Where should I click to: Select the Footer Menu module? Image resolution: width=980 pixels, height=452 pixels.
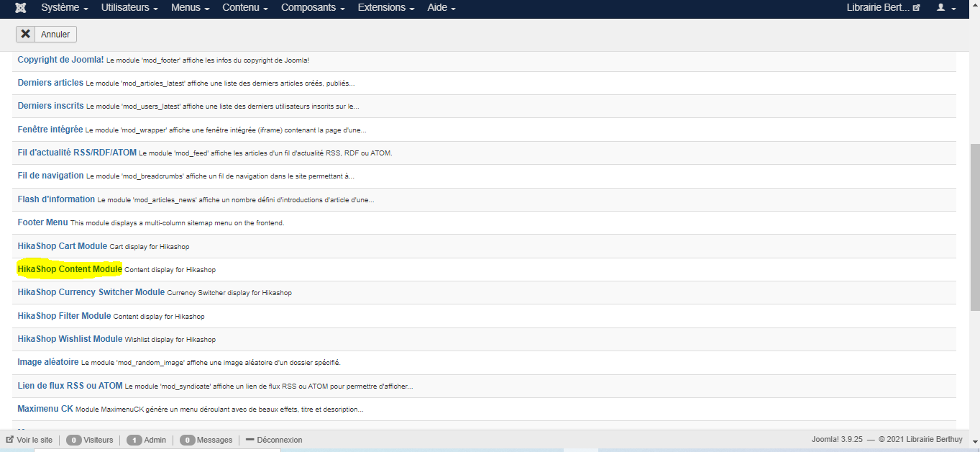[x=42, y=222]
